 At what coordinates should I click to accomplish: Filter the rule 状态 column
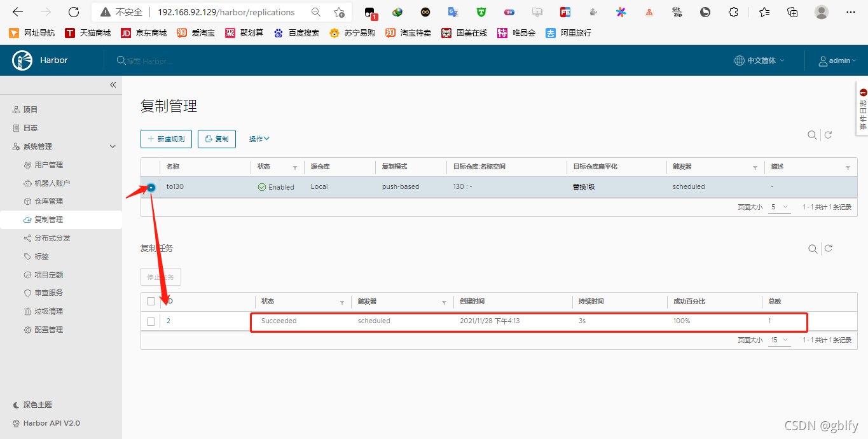coord(295,167)
